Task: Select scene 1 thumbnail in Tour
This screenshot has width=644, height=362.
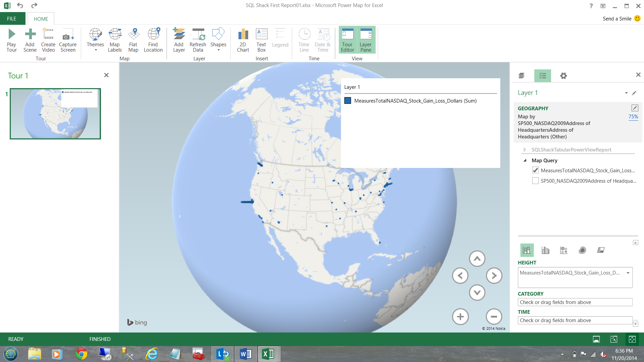Action: 55,114
